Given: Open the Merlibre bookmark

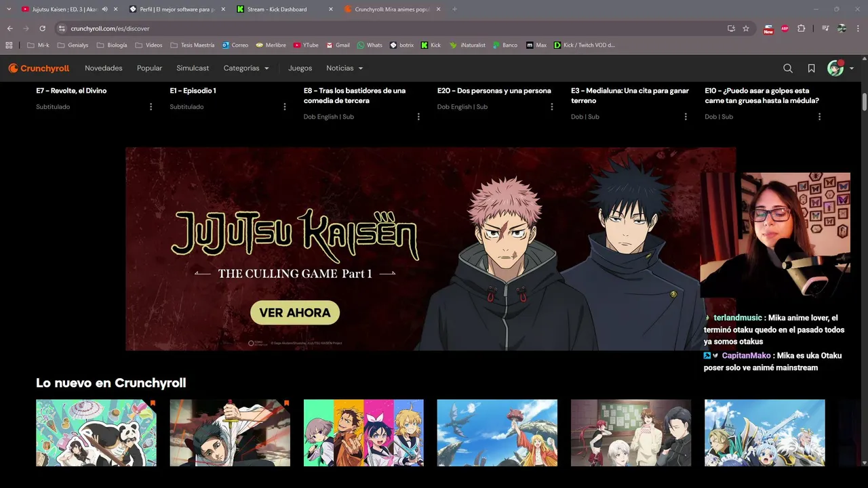Looking at the screenshot, I should point(271,45).
